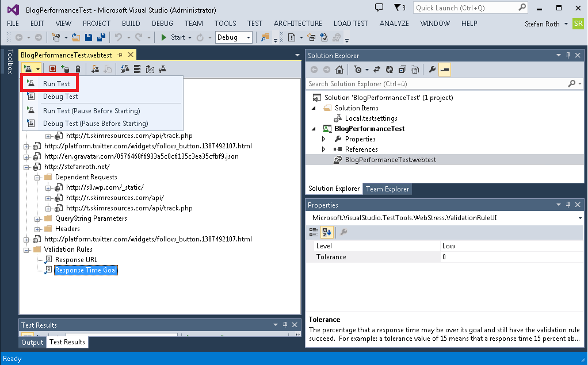Viewport: 588px width, 365px height.
Task: Click the Home icon in Solution Explorer
Action: tap(339, 70)
